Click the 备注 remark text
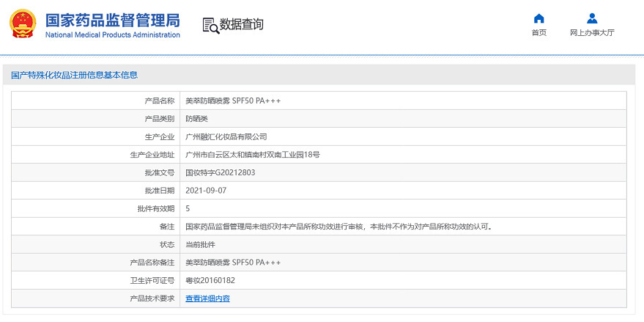This screenshot has width=644, height=322. click(338, 227)
